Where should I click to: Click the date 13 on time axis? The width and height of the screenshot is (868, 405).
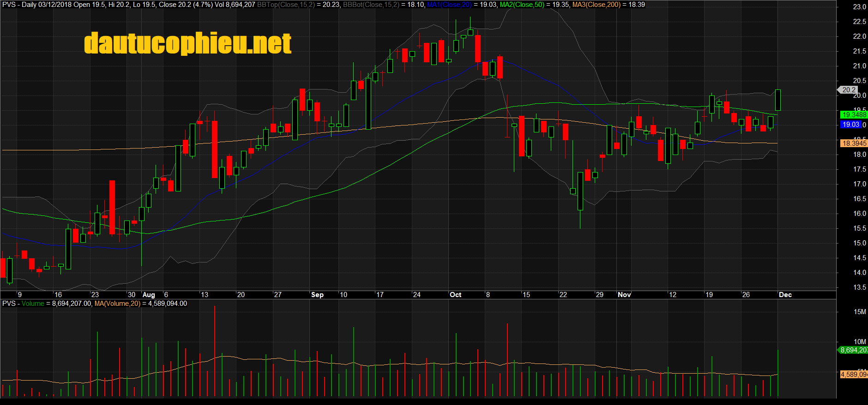pos(204,295)
